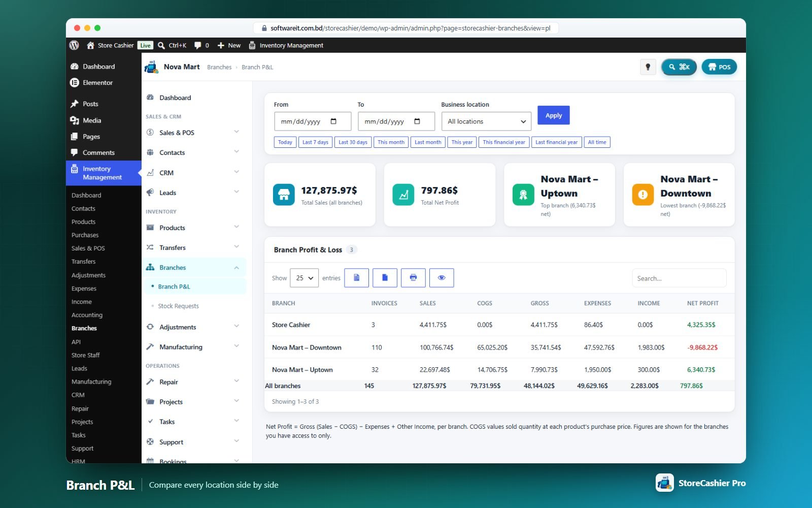Screen dimensions: 812x508
Task: Expand the Sales & POS menu
Action: [193, 133]
